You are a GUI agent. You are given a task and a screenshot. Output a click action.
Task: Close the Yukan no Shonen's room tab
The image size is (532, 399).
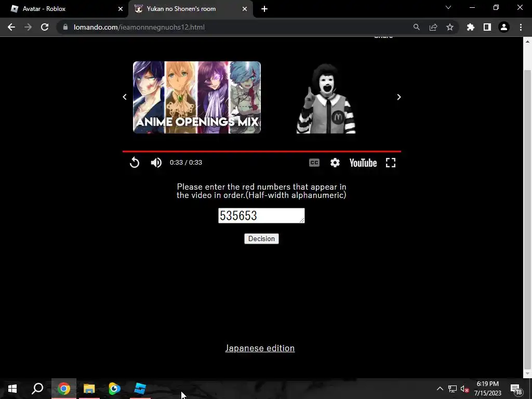tap(245, 9)
